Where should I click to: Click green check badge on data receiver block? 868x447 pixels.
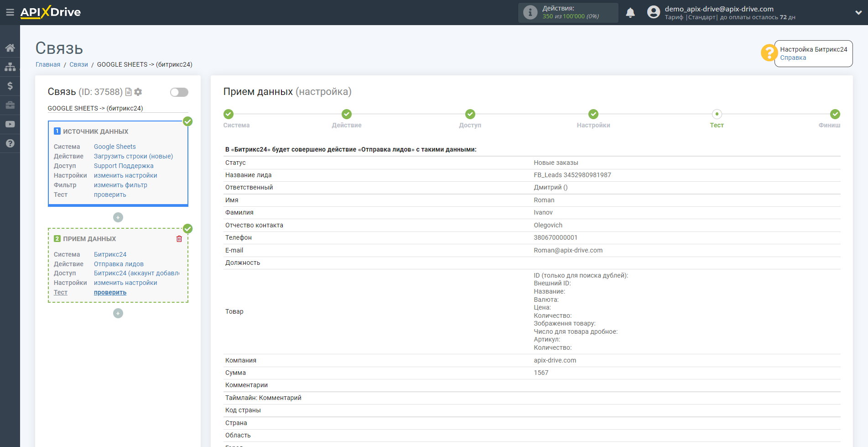click(187, 229)
